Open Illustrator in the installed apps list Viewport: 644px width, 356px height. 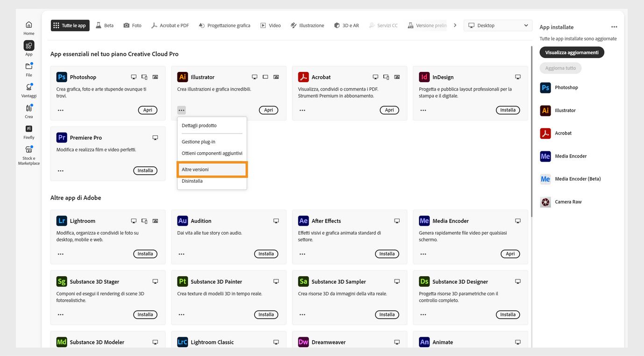[x=558, y=111]
